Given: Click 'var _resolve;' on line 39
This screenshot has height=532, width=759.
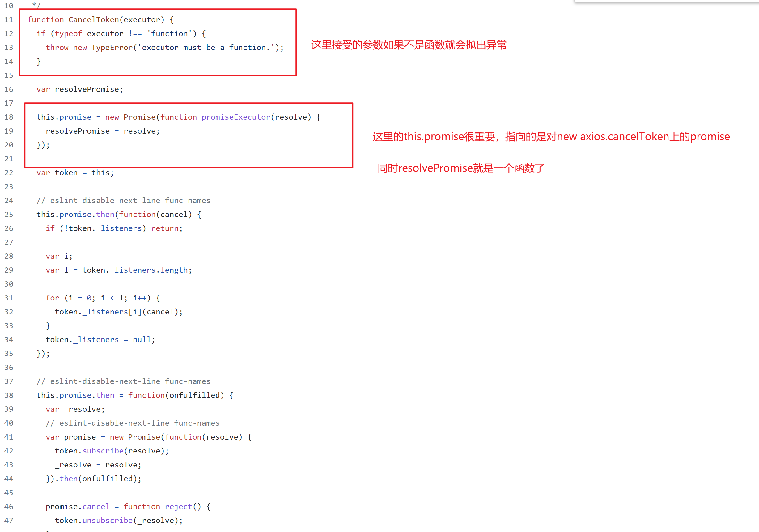Looking at the screenshot, I should tap(75, 409).
